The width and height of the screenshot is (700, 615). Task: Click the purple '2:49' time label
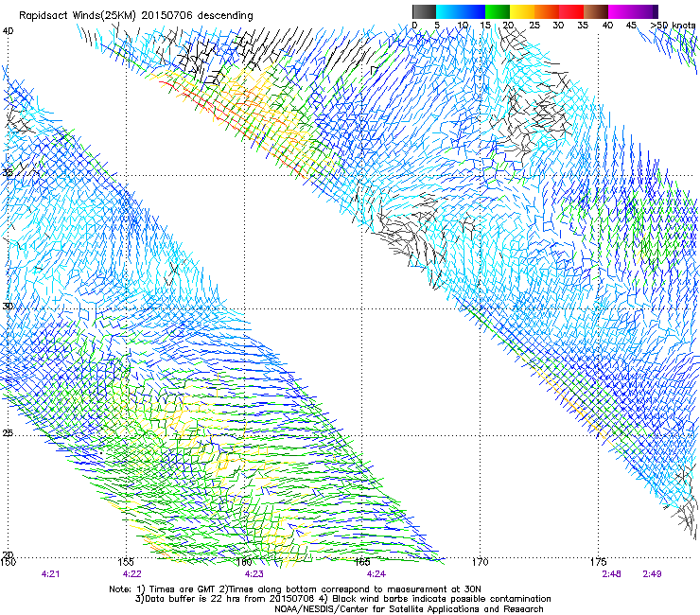point(652,574)
